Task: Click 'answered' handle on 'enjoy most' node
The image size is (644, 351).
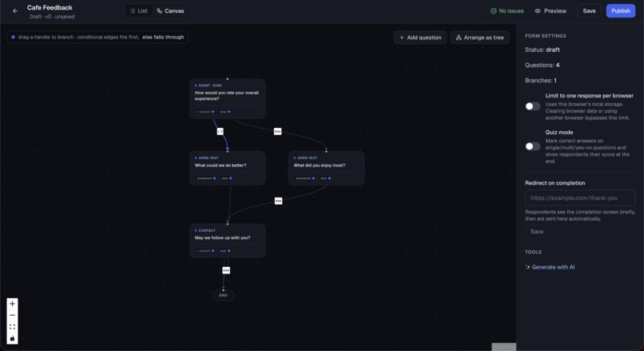Action: [x=304, y=178]
